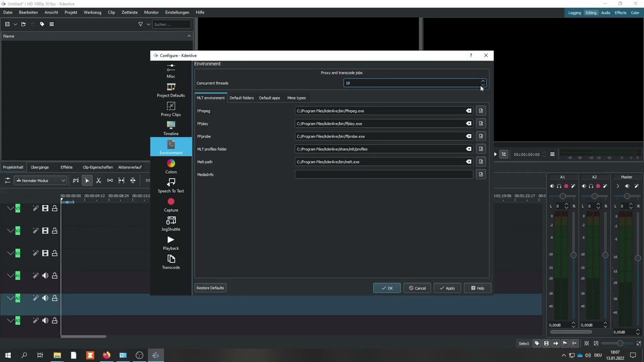Switch to the Default apps tab
Viewport: 644px width, 362px height.
pyautogui.click(x=270, y=98)
